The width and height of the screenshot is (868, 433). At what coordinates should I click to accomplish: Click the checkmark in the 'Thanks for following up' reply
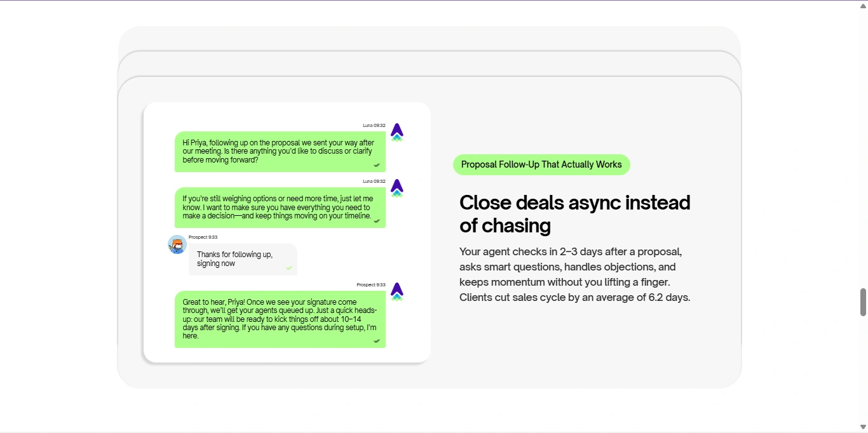tap(289, 268)
